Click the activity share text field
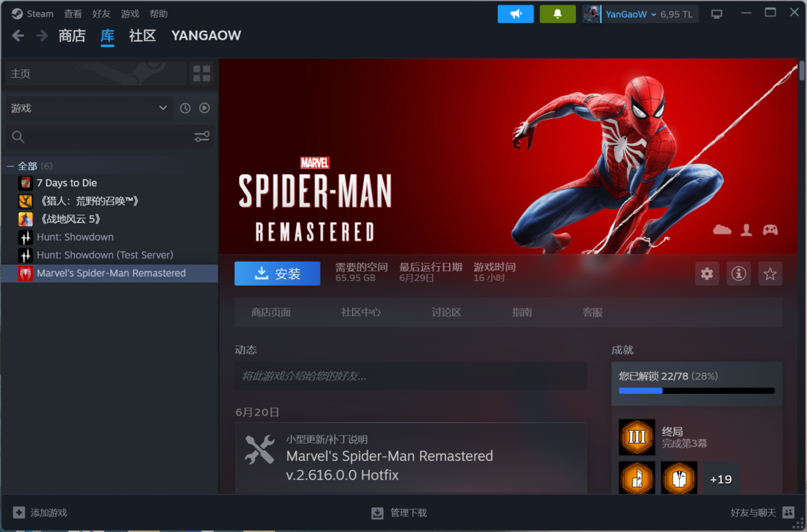The height and width of the screenshot is (532, 807). coord(411,376)
